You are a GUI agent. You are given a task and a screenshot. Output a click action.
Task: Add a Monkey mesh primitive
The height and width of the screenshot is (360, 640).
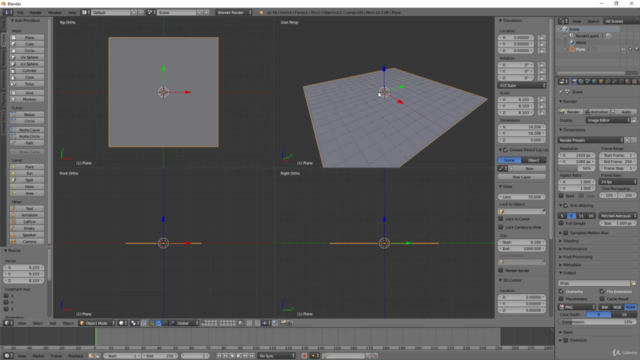tap(27, 99)
